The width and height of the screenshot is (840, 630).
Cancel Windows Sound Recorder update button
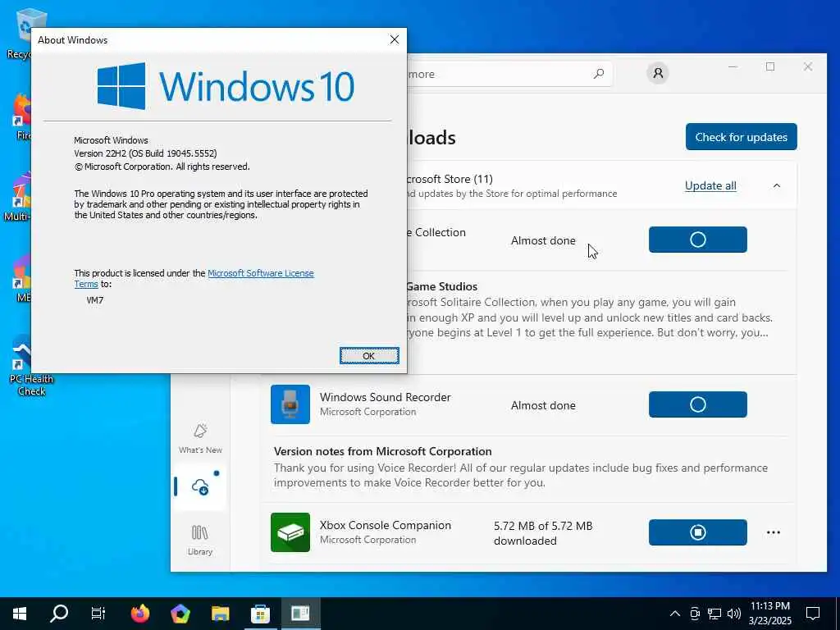pyautogui.click(x=697, y=404)
